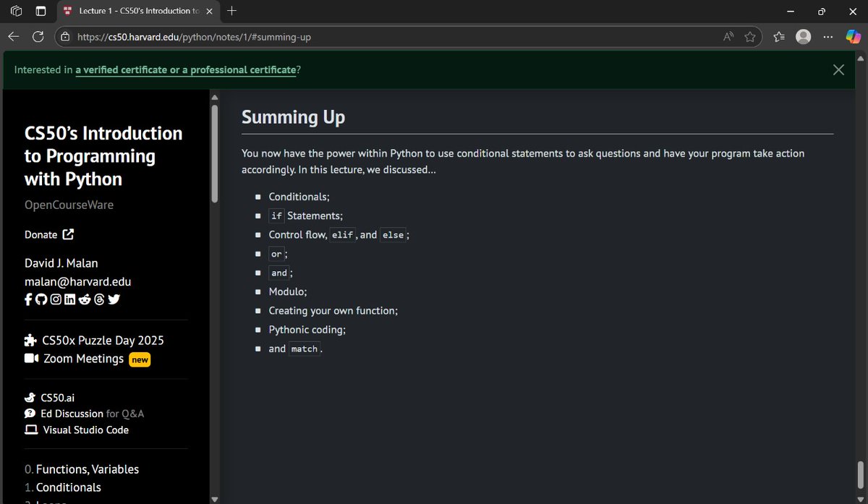The width and height of the screenshot is (868, 504).
Task: Open the Instagram profile icon
Action: 56,299
